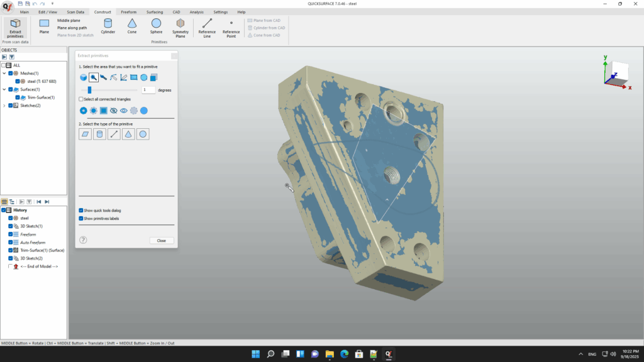Viewport: 644px width, 362px height.
Task: Pick the cone primitive type in dialog
Action: point(128,134)
